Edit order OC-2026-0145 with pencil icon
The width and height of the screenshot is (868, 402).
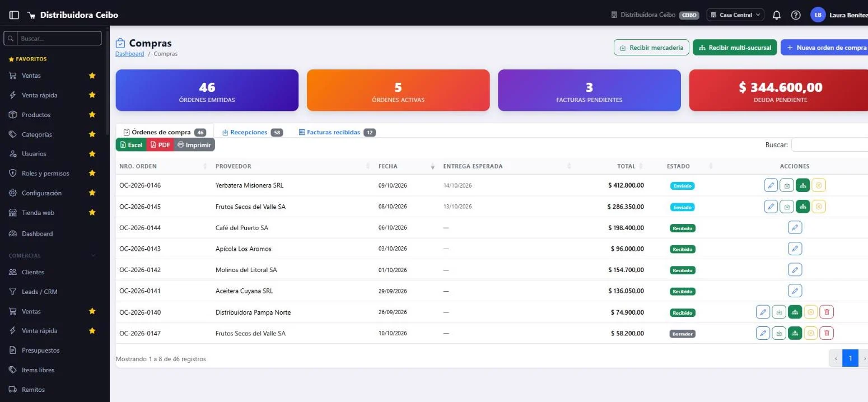[771, 207]
